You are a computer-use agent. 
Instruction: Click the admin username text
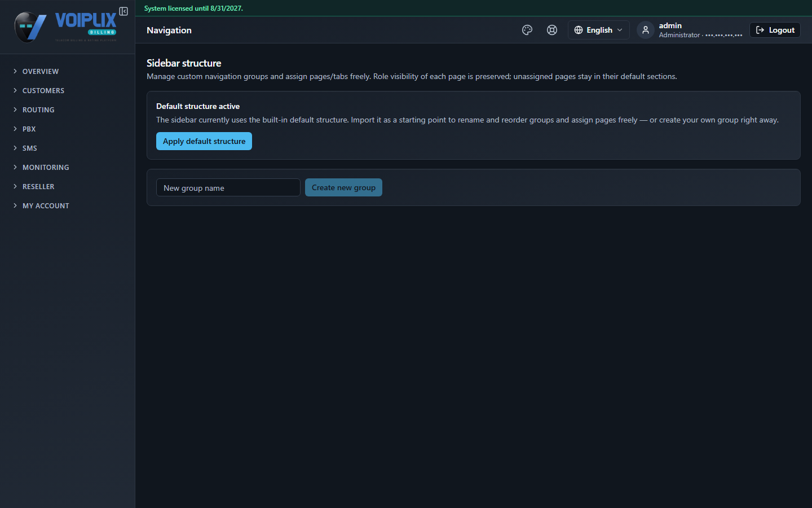coord(670,25)
